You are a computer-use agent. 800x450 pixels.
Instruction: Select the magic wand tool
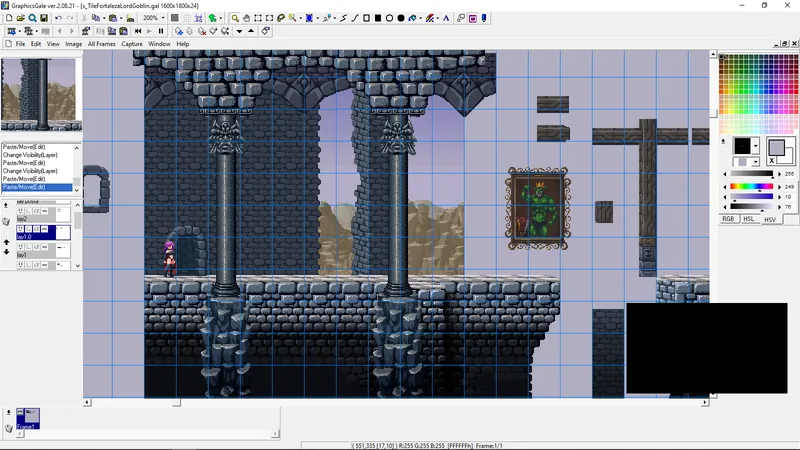(x=292, y=18)
